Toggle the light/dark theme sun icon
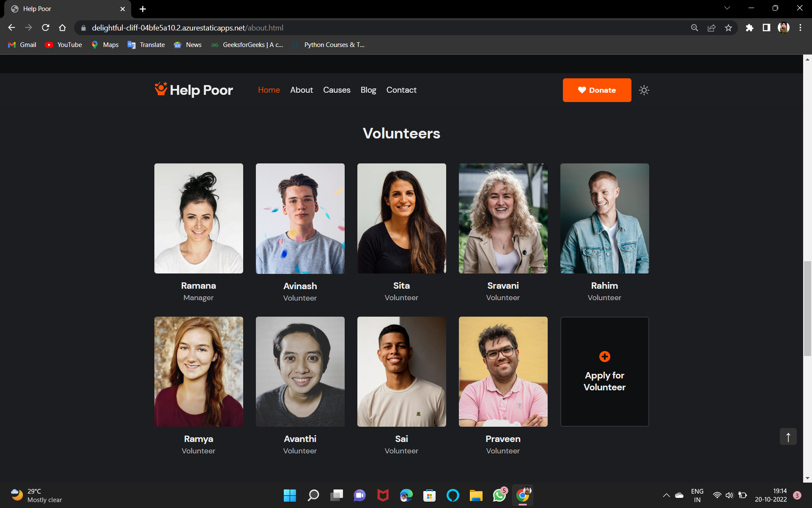 pyautogui.click(x=644, y=90)
